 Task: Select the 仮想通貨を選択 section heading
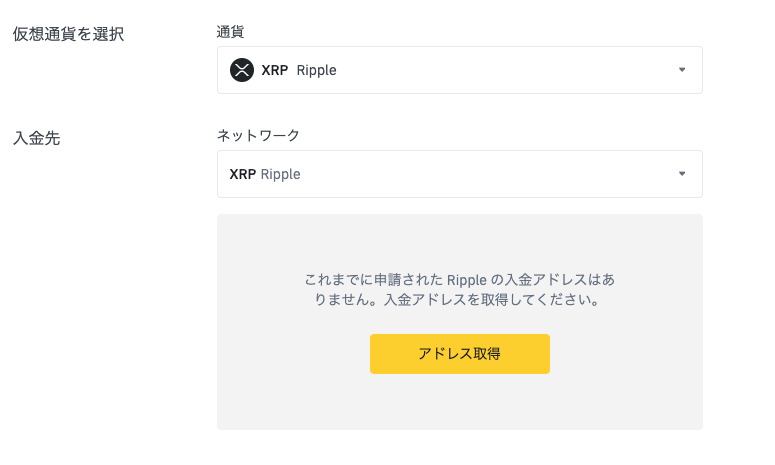(x=68, y=34)
